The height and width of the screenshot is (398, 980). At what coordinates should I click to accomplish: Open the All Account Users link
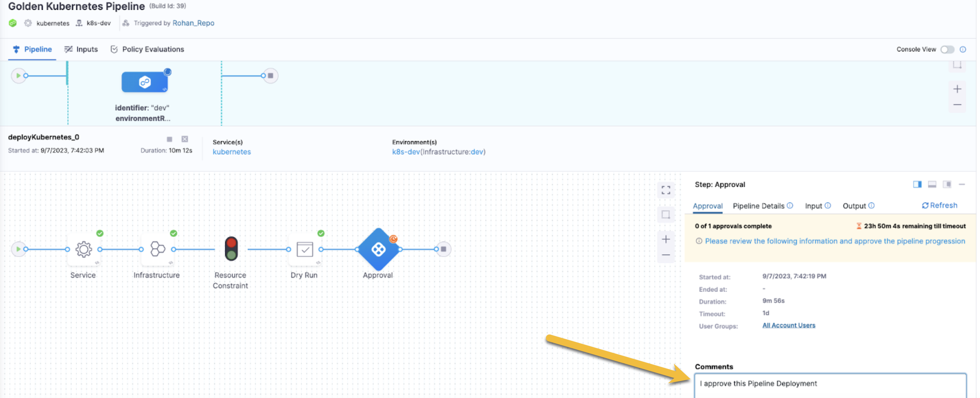tap(788, 325)
